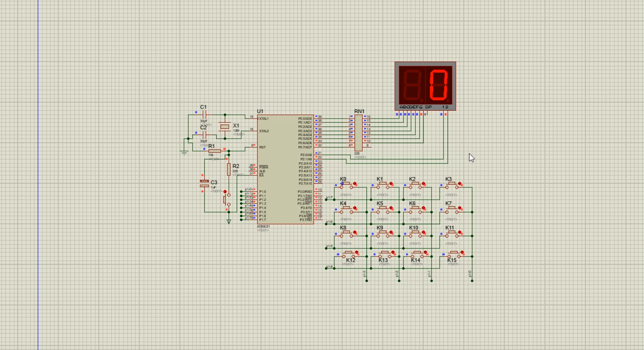Click the P3.7/RD pin label
644x350 pixels.
(x=306, y=220)
